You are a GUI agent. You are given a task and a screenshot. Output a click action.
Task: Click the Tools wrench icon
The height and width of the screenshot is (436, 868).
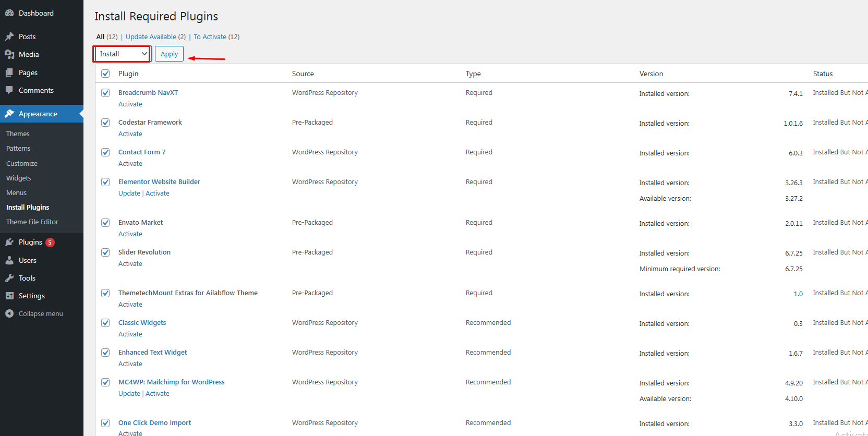[9, 278]
